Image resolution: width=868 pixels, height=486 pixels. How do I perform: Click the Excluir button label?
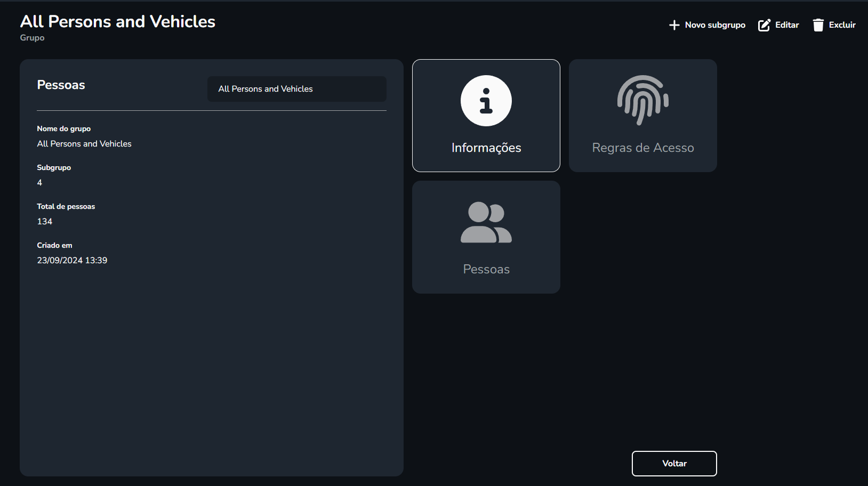pos(842,25)
